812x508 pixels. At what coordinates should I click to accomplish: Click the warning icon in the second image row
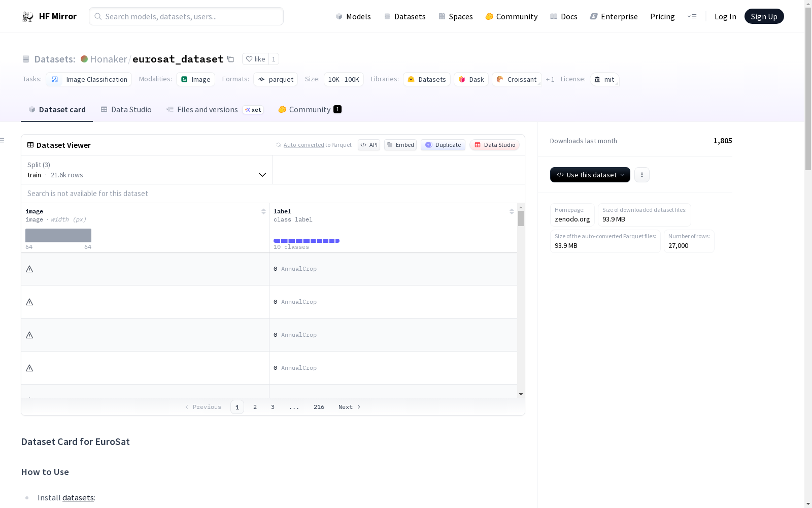pos(29,302)
